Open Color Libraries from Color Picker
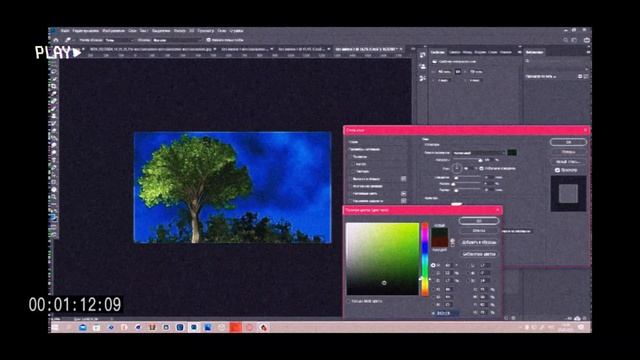640x360 pixels. [479, 254]
